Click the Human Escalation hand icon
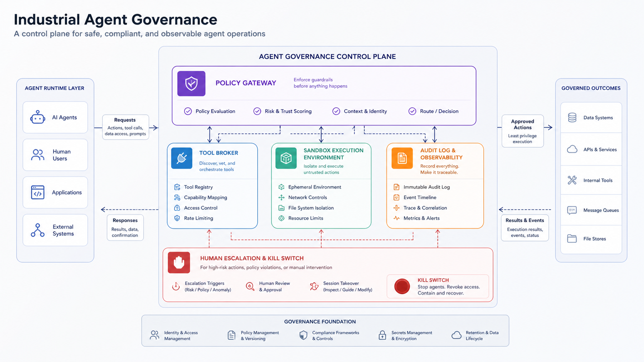Screen dimensions: 644x362 pos(179,262)
